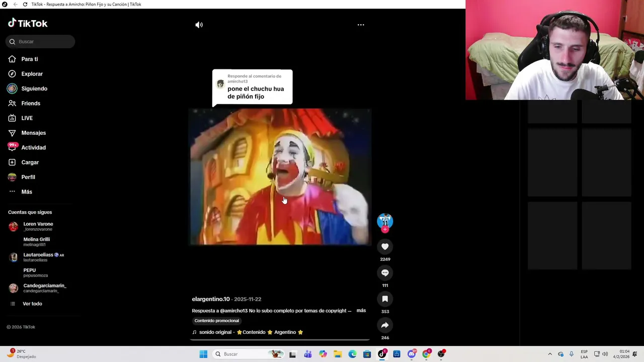This screenshot has width=644, height=362.
Task: Open the elargentino.10 profile link
Action: point(211,299)
